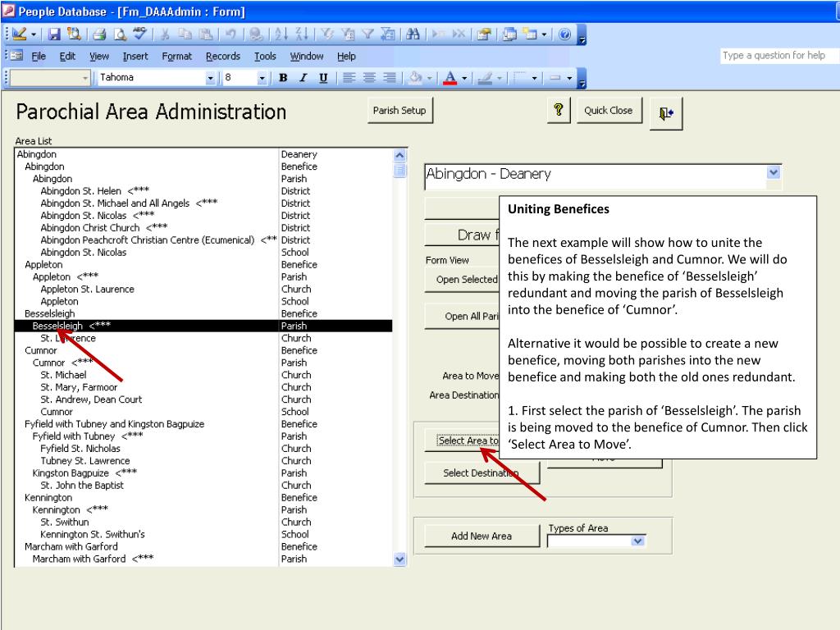Open the Edit menu
Screen dimensions: 840x630
(67, 57)
